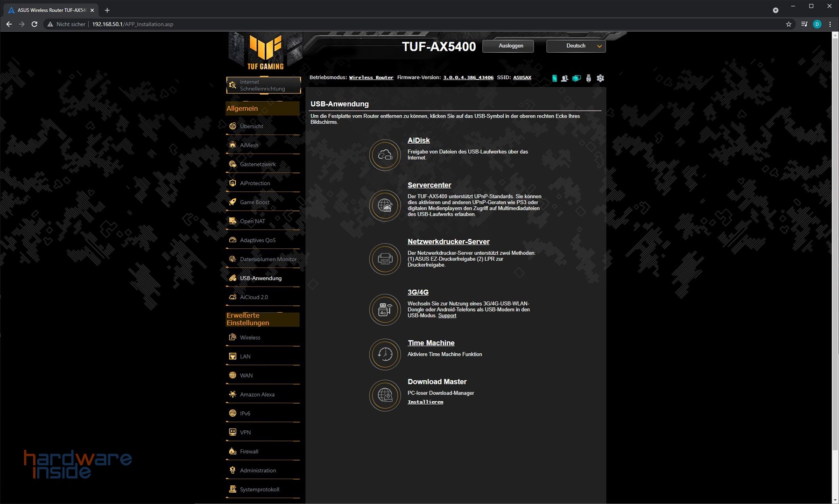The image size is (839, 504).
Task: Click the Time Machine clock icon
Action: [385, 354]
